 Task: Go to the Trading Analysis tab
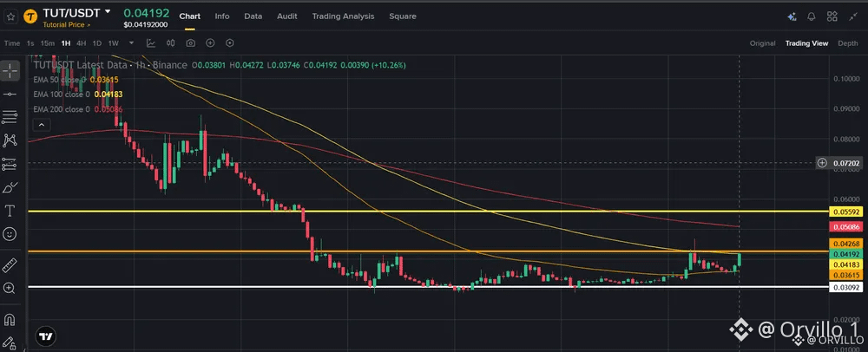tap(343, 16)
